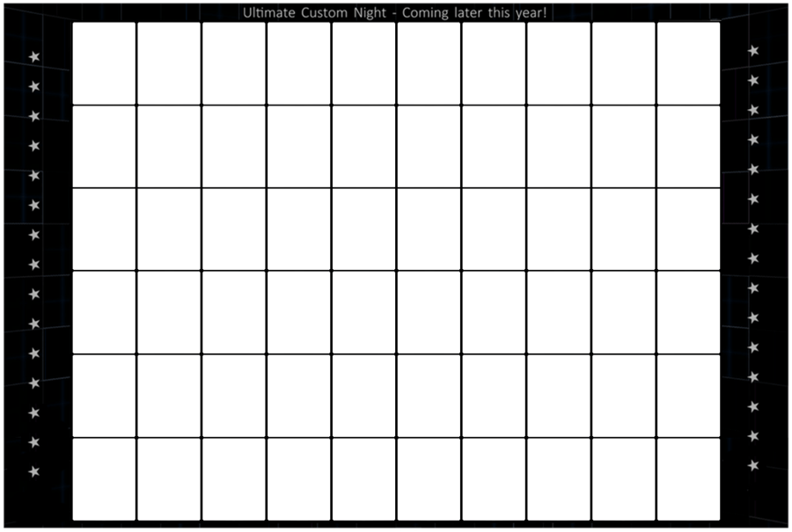Click the second star from top on the right wall
This screenshot has width=792, height=532.
(x=754, y=79)
